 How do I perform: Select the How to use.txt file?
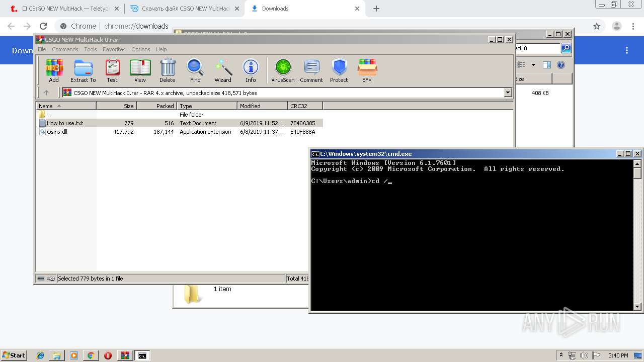[180, 123]
